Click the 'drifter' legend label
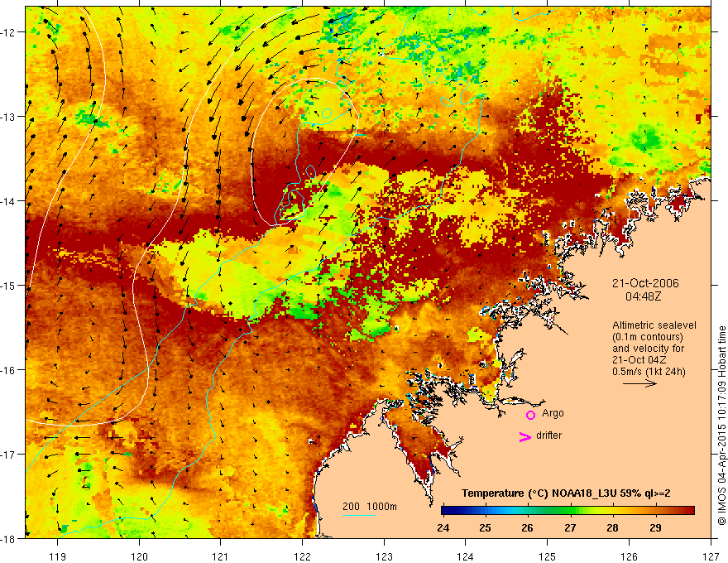The width and height of the screenshot is (728, 563). pyautogui.click(x=548, y=435)
